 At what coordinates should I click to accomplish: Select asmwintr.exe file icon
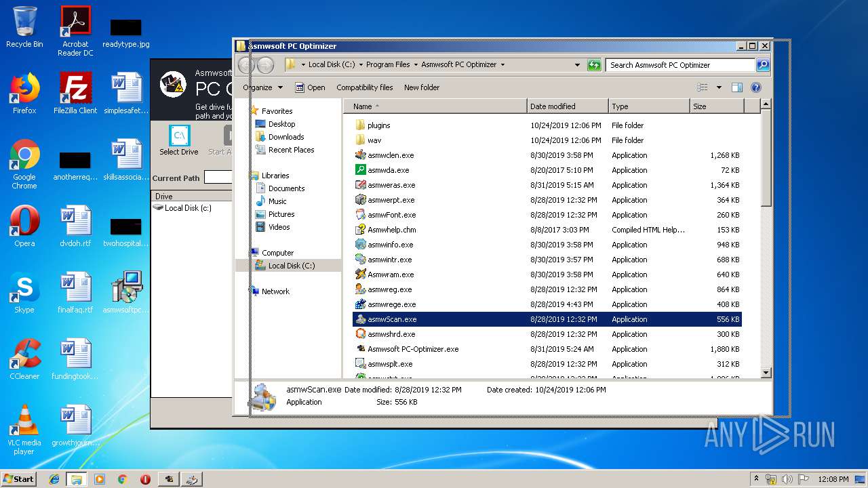tap(361, 260)
